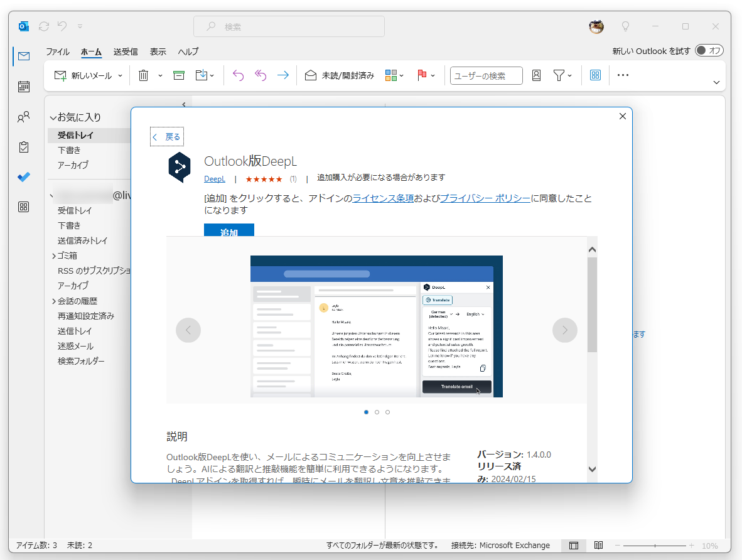The height and width of the screenshot is (560, 742).
Task: Open More apps grid icon
Action: (x=24, y=207)
